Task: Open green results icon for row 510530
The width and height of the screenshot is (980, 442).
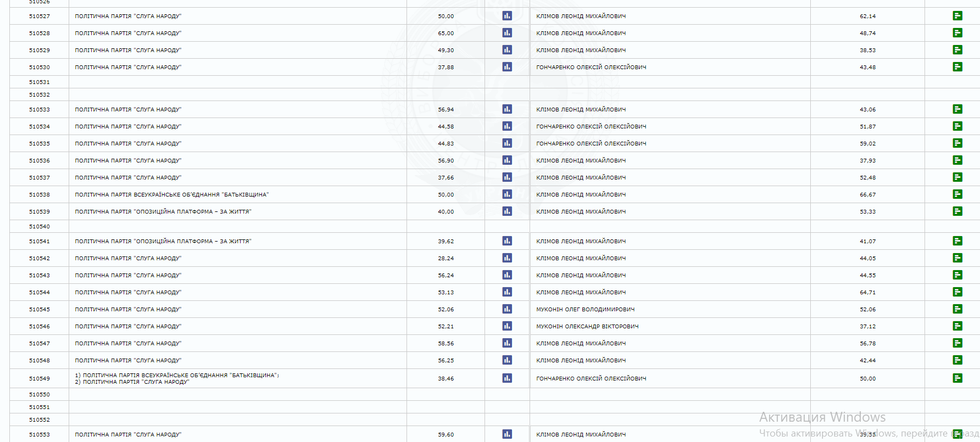Action: click(957, 67)
